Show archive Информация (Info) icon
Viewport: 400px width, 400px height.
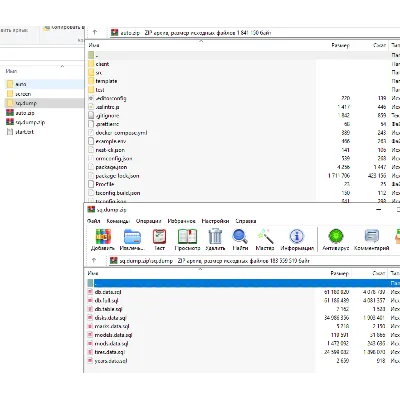coord(297,240)
